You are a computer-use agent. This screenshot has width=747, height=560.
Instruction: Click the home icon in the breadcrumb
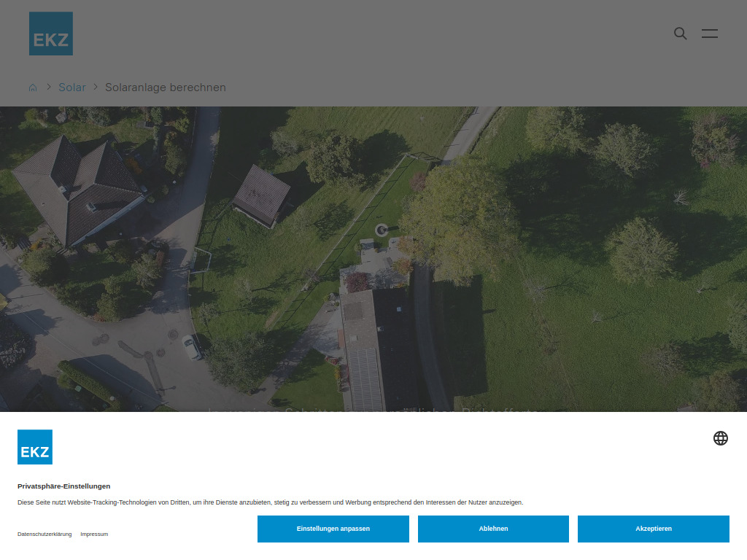[32, 87]
